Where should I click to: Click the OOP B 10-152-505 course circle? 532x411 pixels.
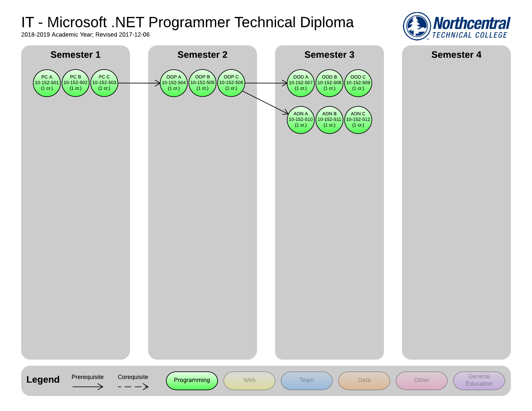click(x=203, y=83)
